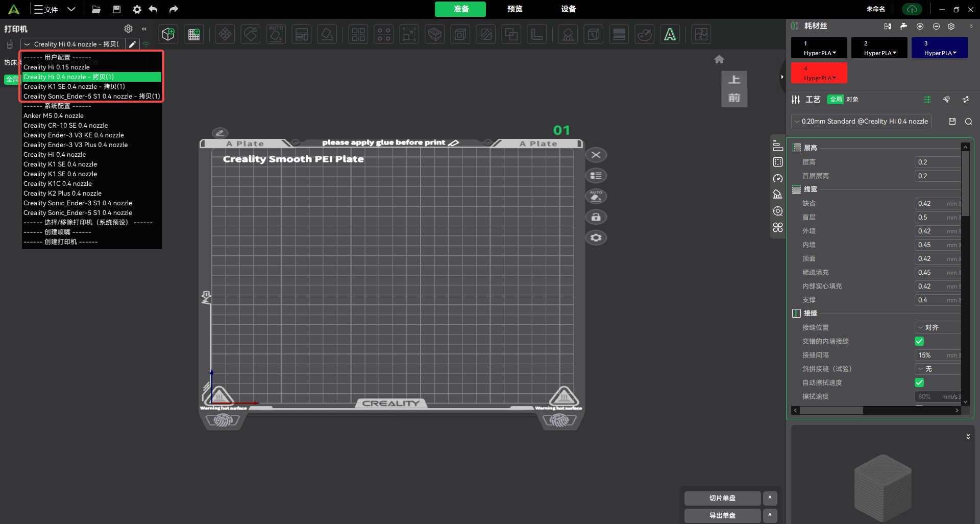
Task: Collapse the filament panel chevron
Action: 971,26
